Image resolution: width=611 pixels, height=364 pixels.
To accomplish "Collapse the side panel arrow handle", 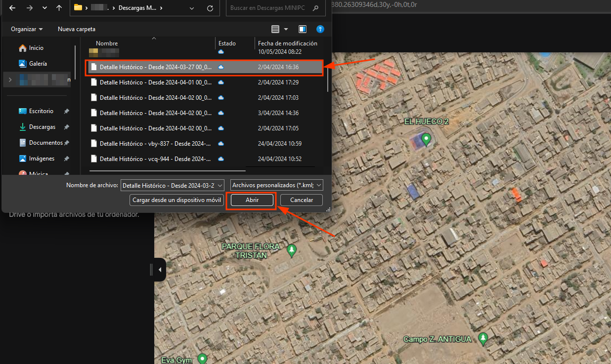I will pos(160,270).
